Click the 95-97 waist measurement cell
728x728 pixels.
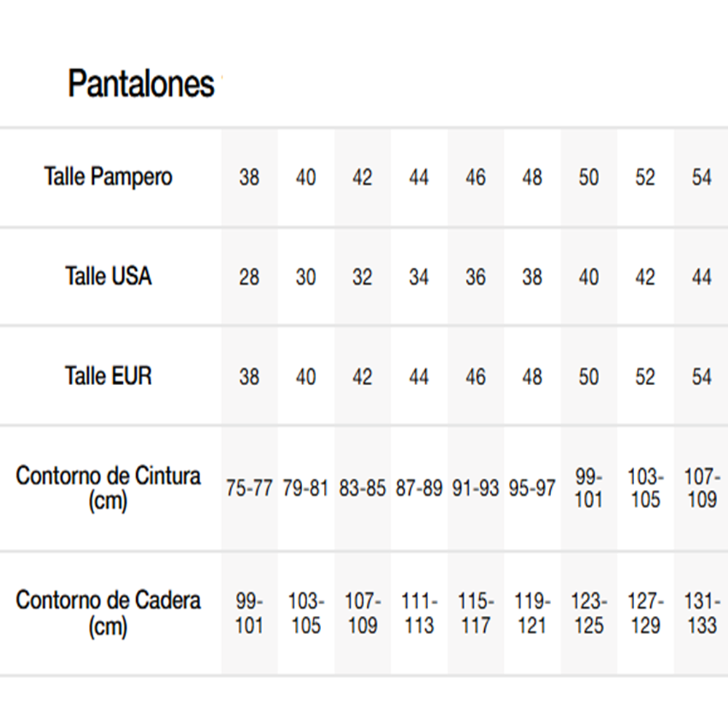pos(532,488)
